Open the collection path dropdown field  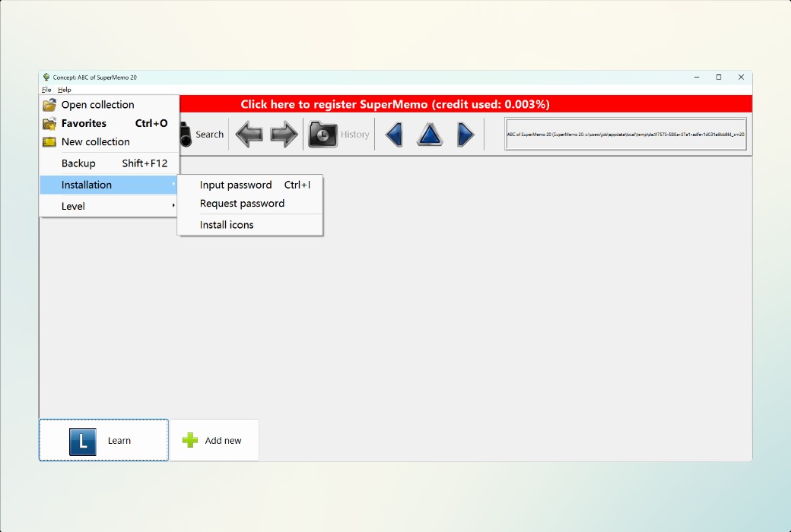pyautogui.click(x=625, y=134)
